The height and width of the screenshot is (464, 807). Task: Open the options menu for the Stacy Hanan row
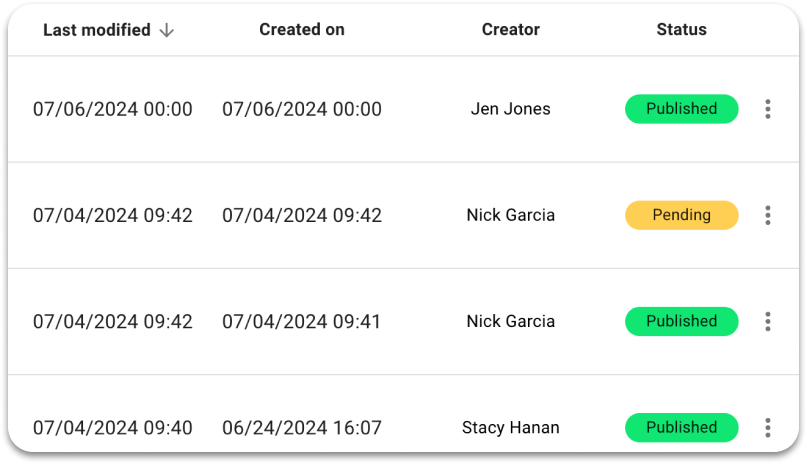767,427
